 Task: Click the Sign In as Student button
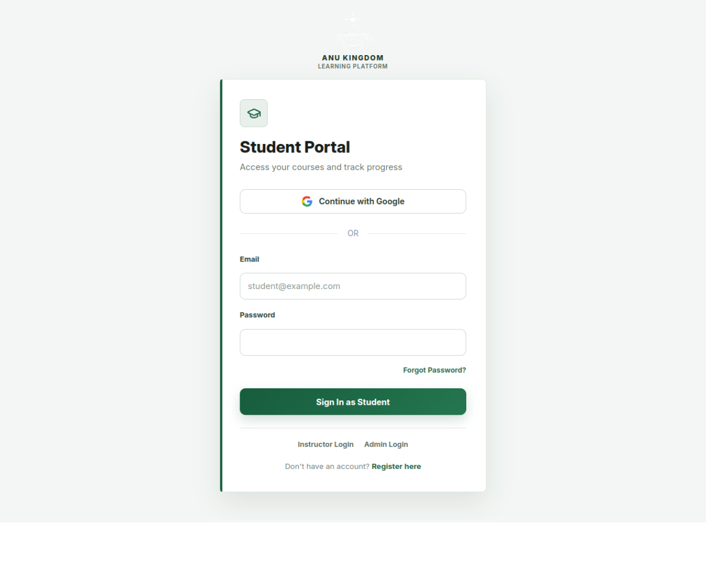click(353, 402)
